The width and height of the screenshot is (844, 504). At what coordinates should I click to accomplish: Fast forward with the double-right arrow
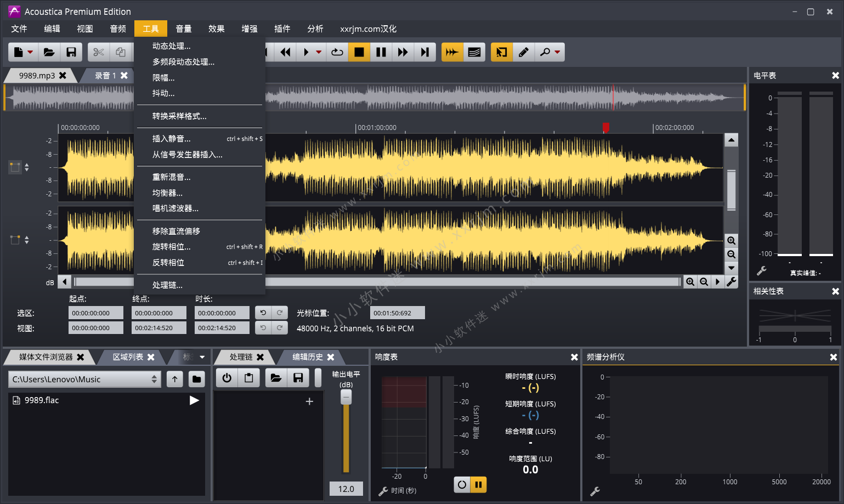tap(403, 52)
